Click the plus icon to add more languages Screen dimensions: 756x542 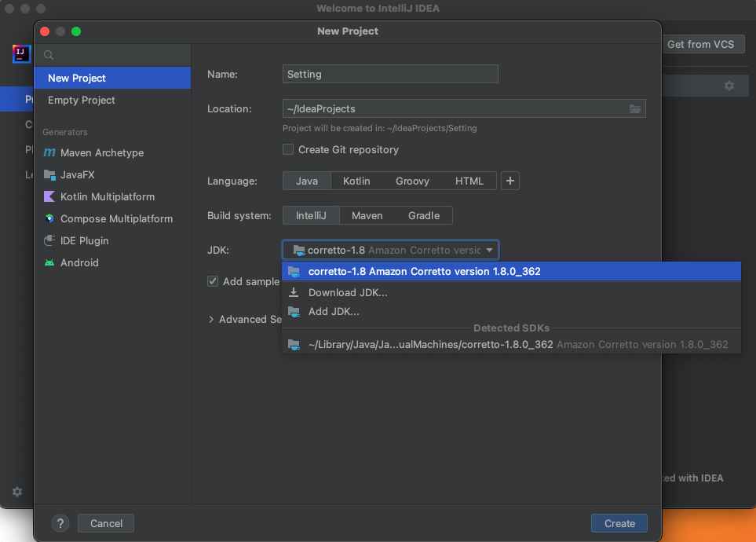[x=510, y=181]
